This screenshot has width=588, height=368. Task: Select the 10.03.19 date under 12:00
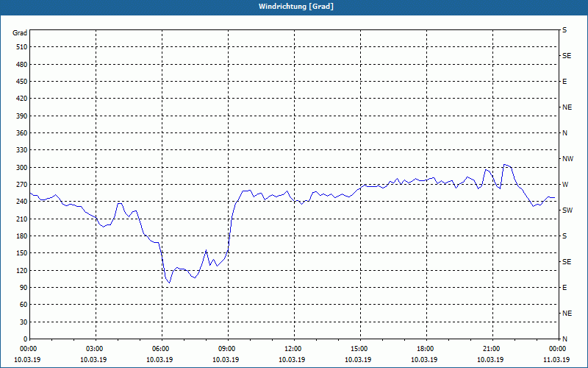tap(292, 359)
